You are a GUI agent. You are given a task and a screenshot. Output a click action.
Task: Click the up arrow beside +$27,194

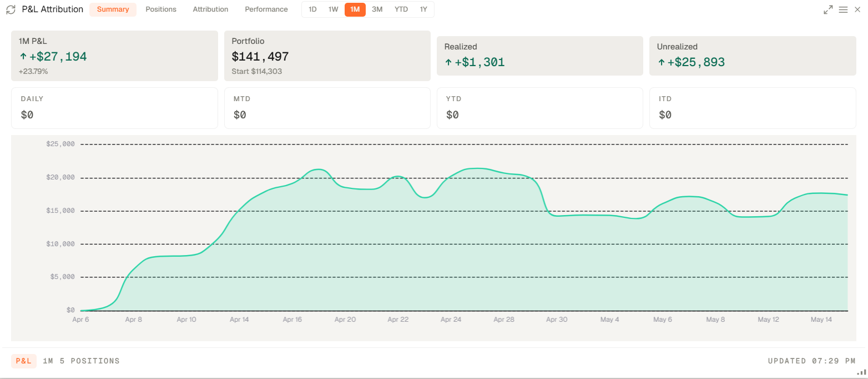(23, 56)
